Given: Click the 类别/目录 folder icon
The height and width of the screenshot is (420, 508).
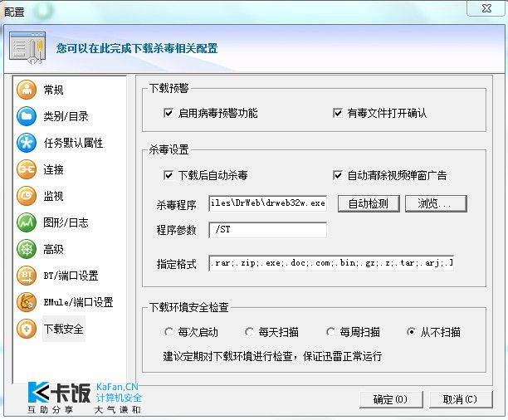Looking at the screenshot, I should [x=27, y=116].
